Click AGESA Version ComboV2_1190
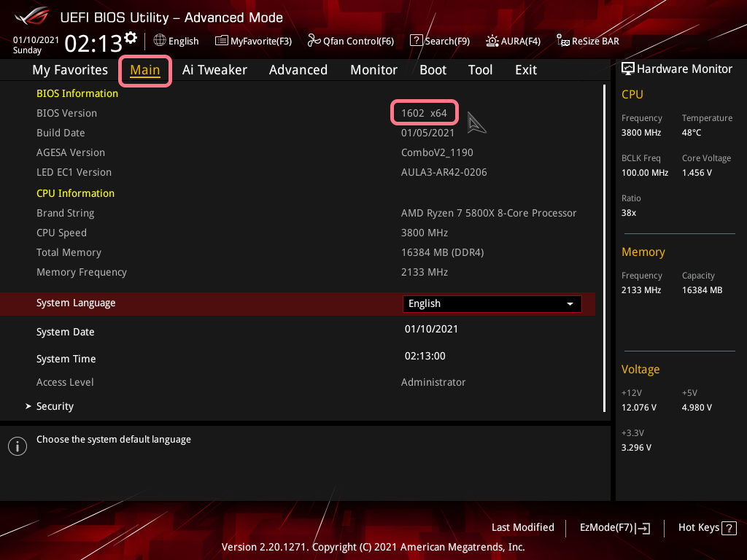The width and height of the screenshot is (747, 560). click(x=437, y=153)
